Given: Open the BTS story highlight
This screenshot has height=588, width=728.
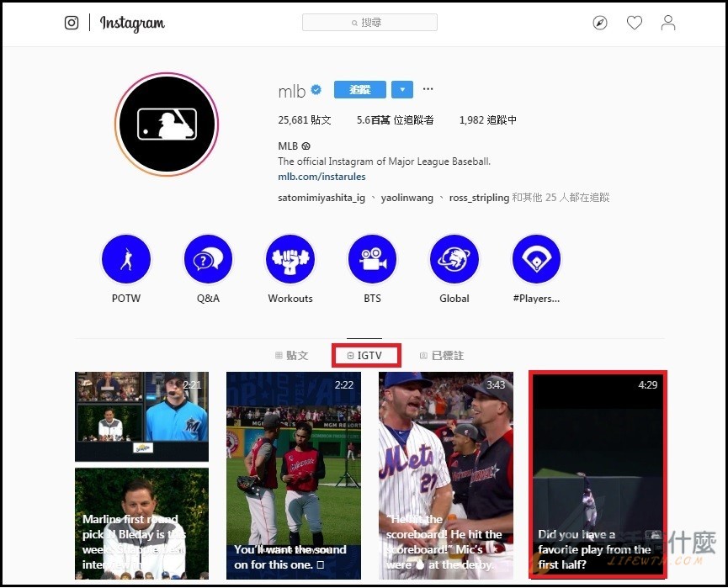Looking at the screenshot, I should tap(372, 260).
